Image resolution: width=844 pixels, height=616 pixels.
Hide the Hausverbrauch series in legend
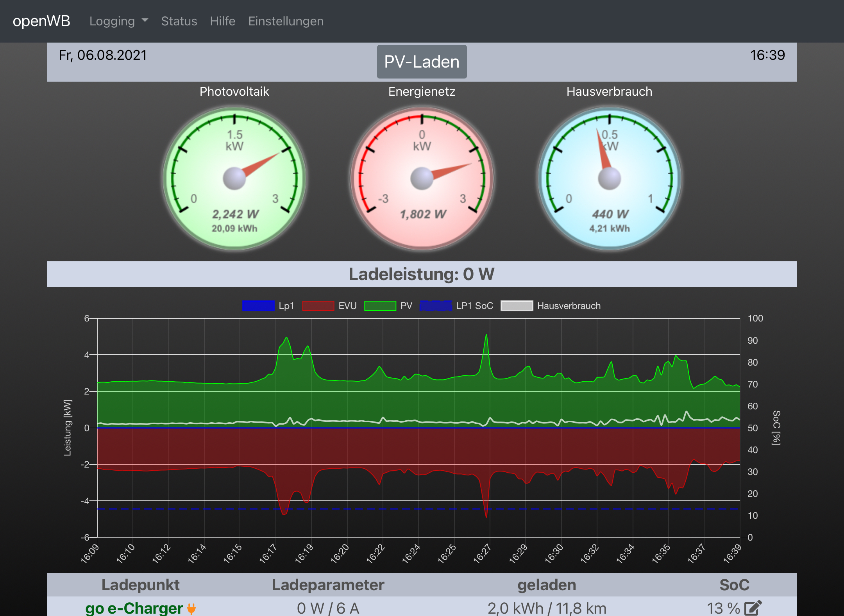click(517, 306)
